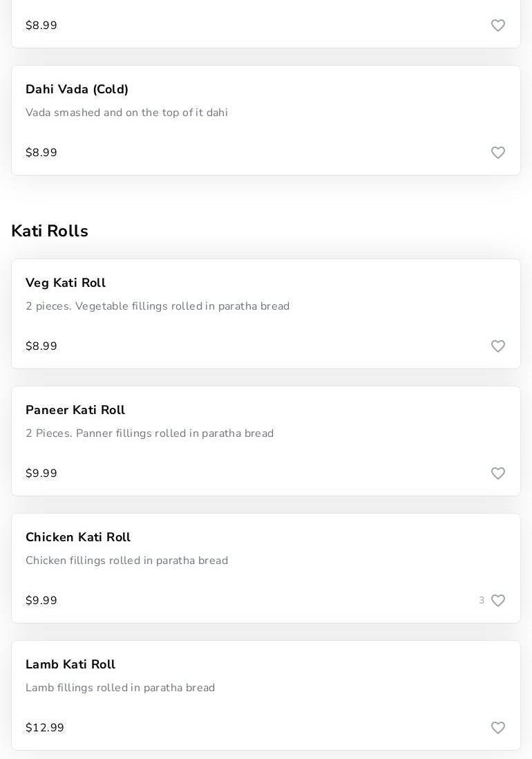Click Paneer Kati Roll's $9.99 price
532x759 pixels.
41,474
